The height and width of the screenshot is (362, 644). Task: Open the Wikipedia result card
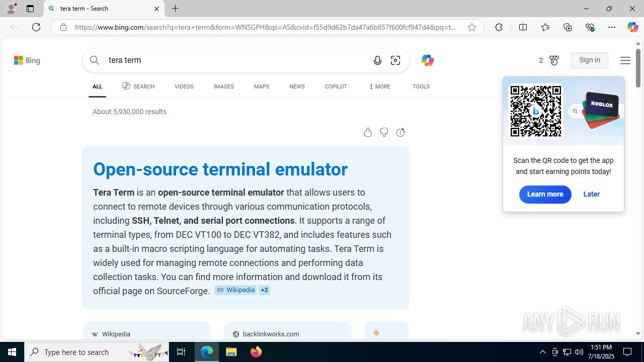point(146,331)
